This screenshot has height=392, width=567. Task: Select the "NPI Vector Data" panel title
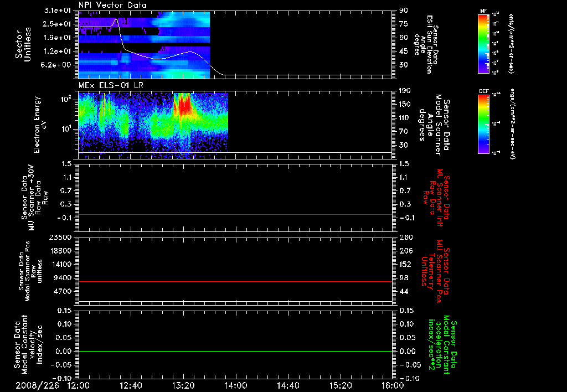113,5
